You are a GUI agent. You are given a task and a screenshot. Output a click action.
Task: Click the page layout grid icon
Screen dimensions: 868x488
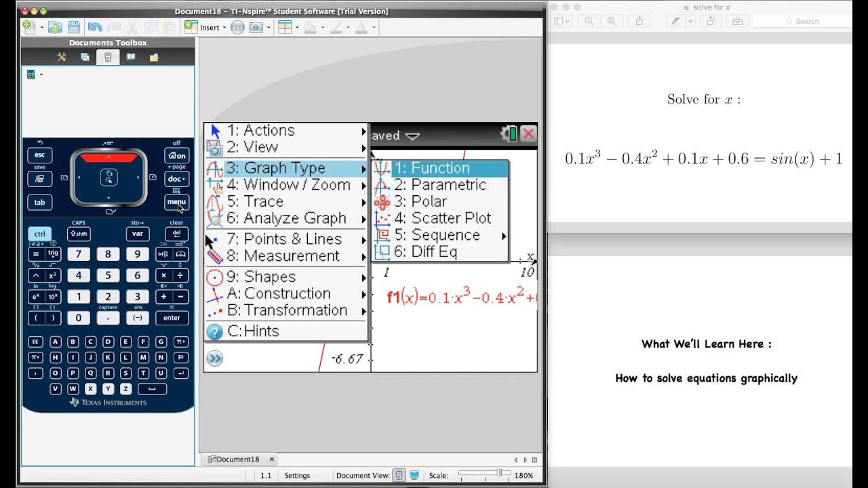tap(285, 27)
